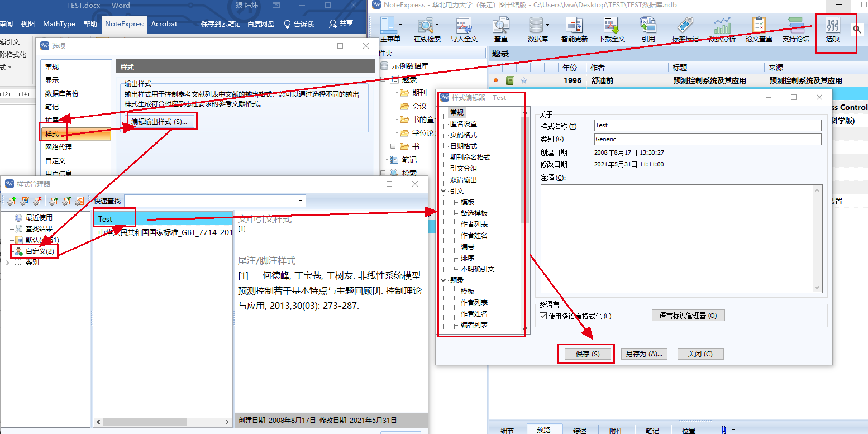Viewport: 868px width, 434px height.
Task: Select 样式 category in 选项 dialog
Action: pyautogui.click(x=77, y=134)
